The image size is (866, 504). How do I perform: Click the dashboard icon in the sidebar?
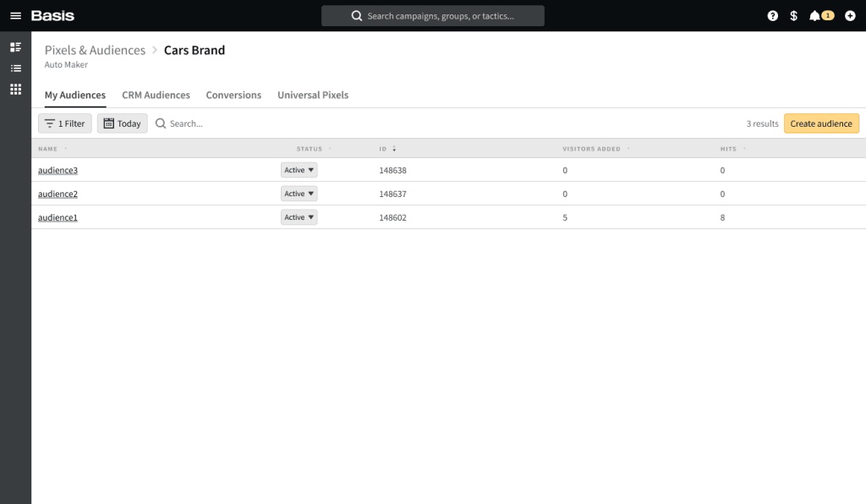point(15,47)
